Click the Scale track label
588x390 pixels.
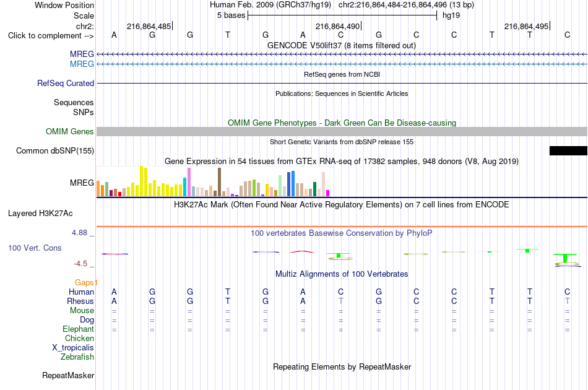(84, 15)
